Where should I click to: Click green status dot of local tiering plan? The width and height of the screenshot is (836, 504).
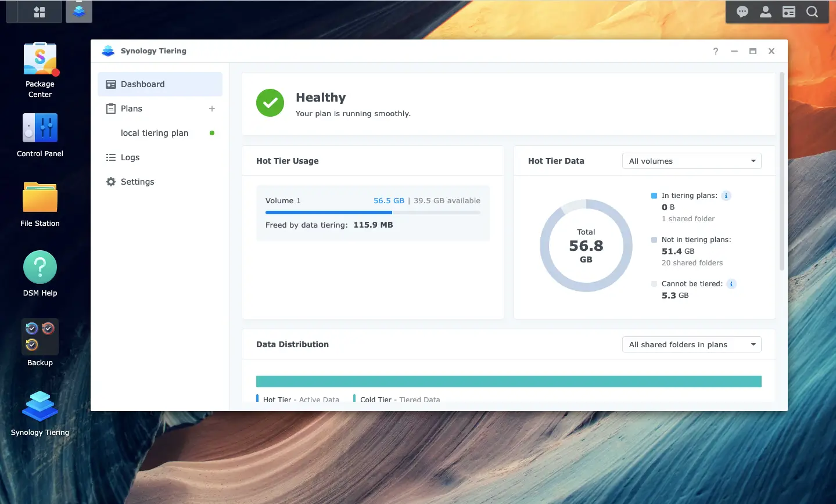(212, 133)
